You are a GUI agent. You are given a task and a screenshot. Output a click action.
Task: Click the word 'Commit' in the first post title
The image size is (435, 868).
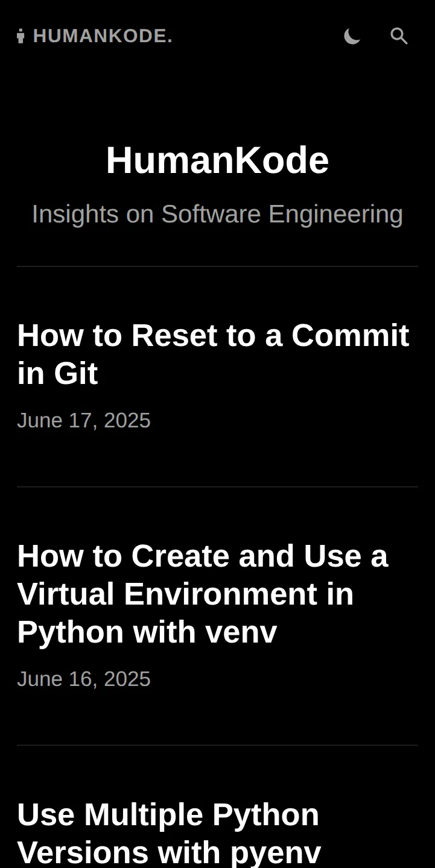point(351,335)
